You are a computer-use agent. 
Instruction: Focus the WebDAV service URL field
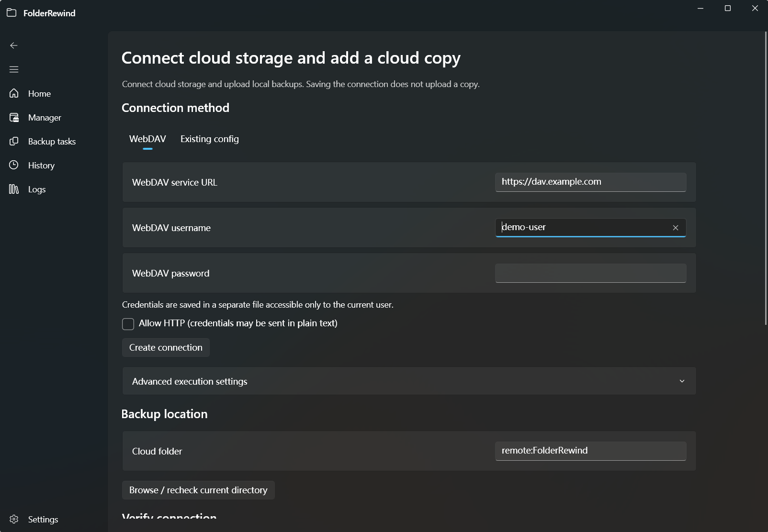pyautogui.click(x=590, y=182)
